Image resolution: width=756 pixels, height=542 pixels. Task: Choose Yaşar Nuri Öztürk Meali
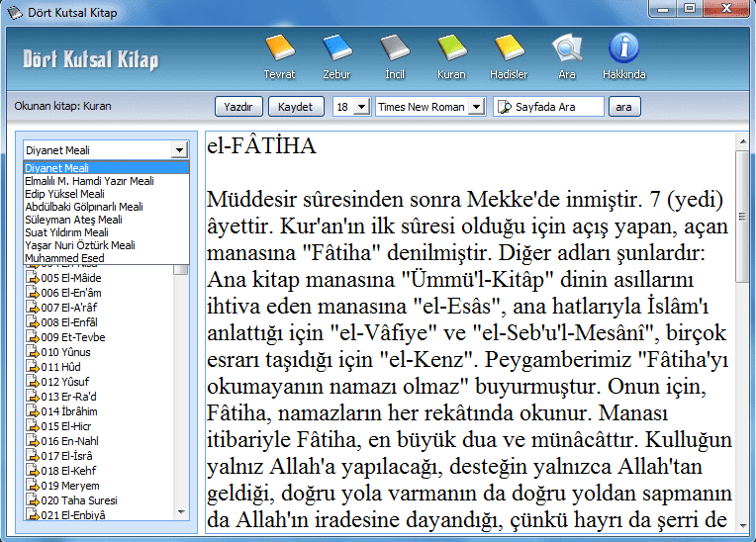pyautogui.click(x=106, y=245)
